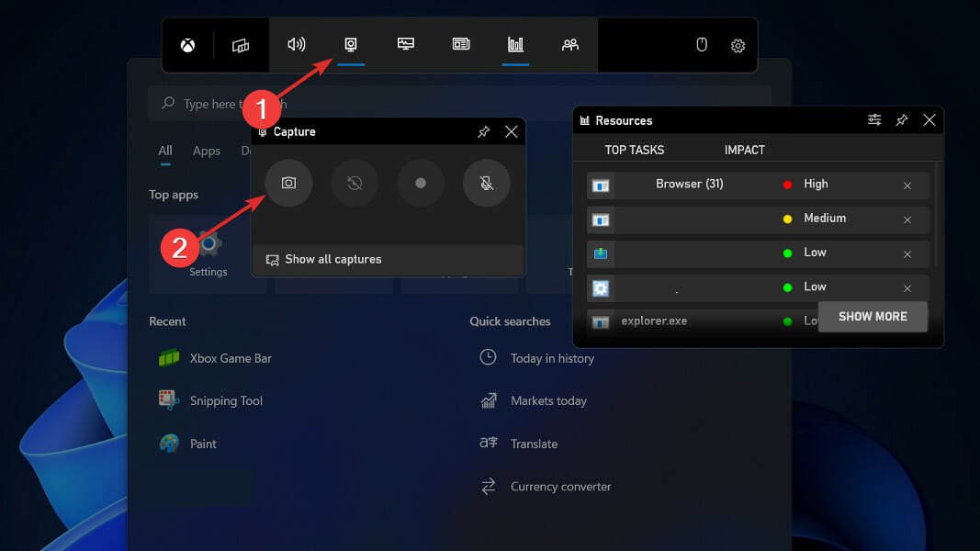Select the Apps tab in search results
This screenshot has width=980, height=551.
207,151
